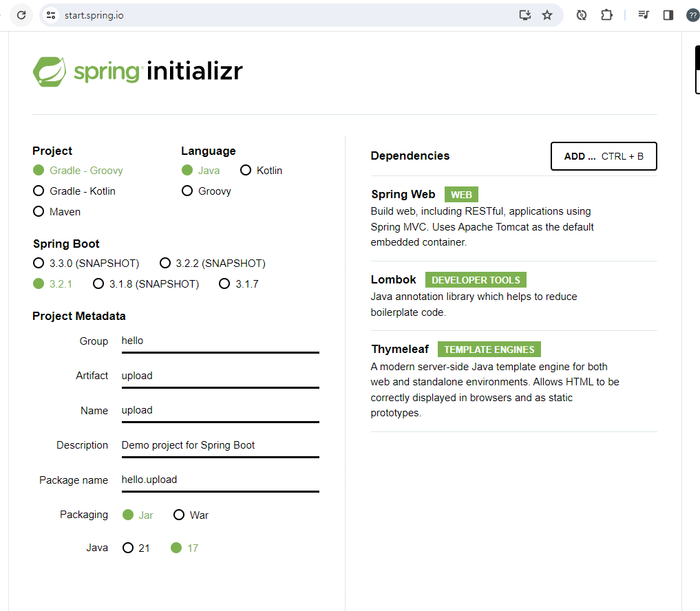Click the DEVELOPER TOOLS tag
Image resolution: width=700 pixels, height=611 pixels.
coord(476,280)
